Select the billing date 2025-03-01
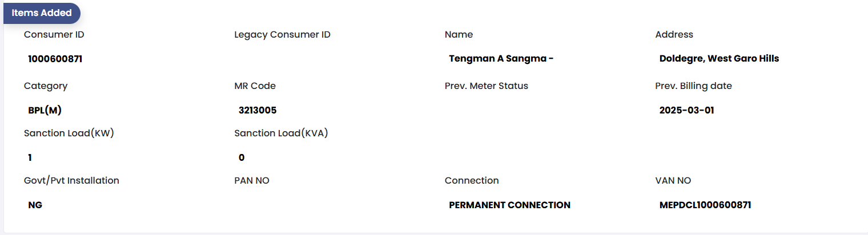 [686, 111]
